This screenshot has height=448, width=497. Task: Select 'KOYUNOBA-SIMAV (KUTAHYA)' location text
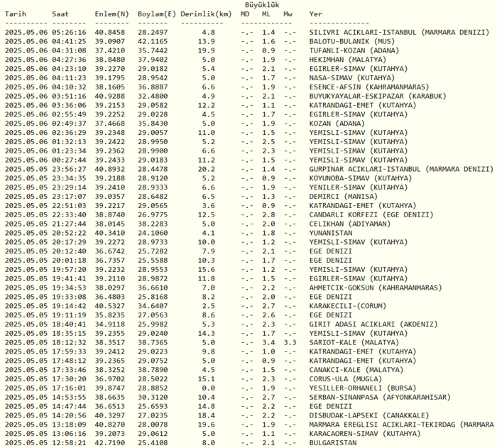coord(361,178)
